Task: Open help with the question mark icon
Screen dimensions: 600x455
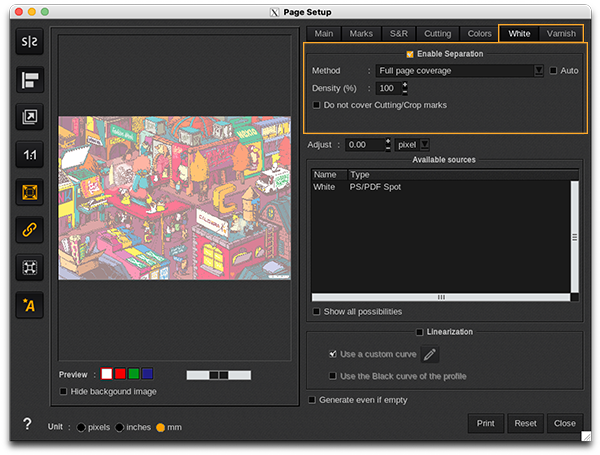Action: (27, 424)
